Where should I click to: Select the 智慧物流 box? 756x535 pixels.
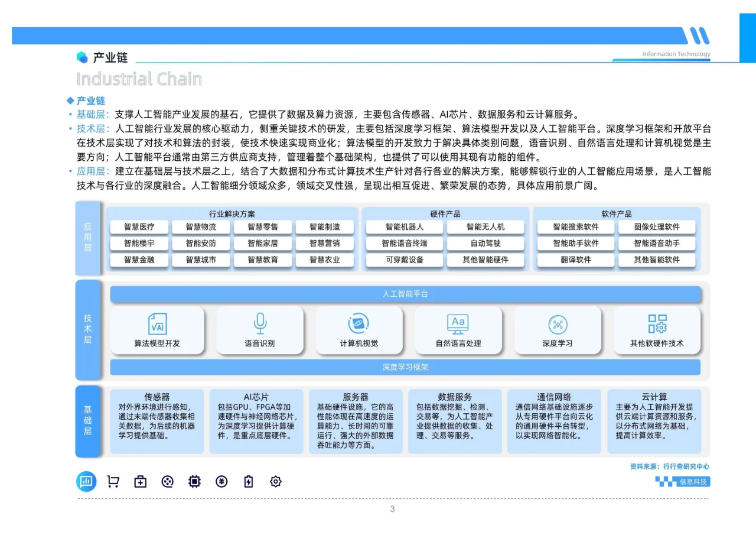pyautogui.click(x=201, y=227)
